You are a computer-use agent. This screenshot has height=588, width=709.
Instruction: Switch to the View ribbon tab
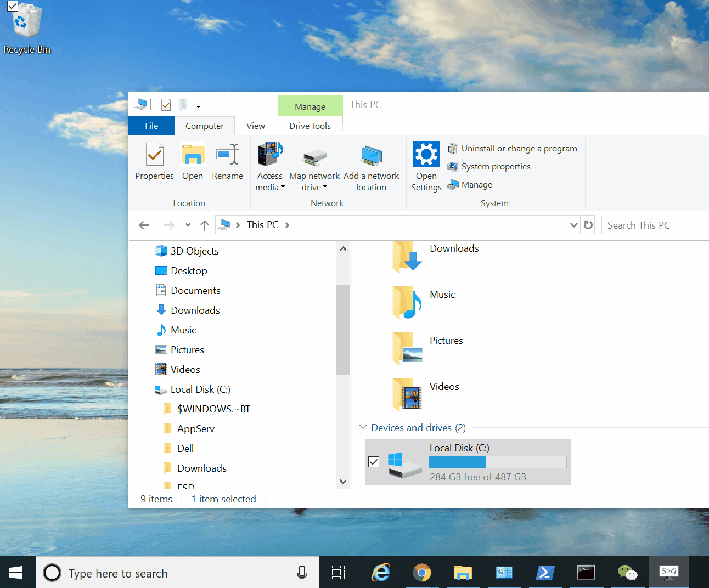pyautogui.click(x=255, y=126)
